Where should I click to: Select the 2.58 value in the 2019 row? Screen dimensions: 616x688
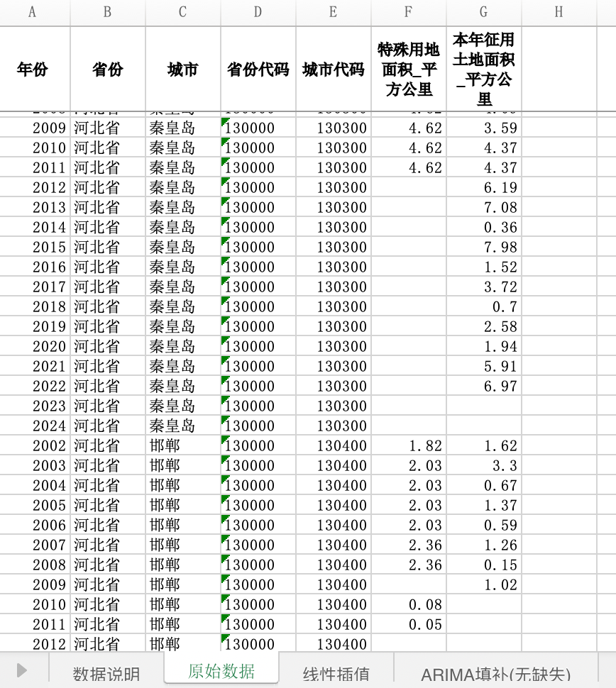pyautogui.click(x=484, y=326)
